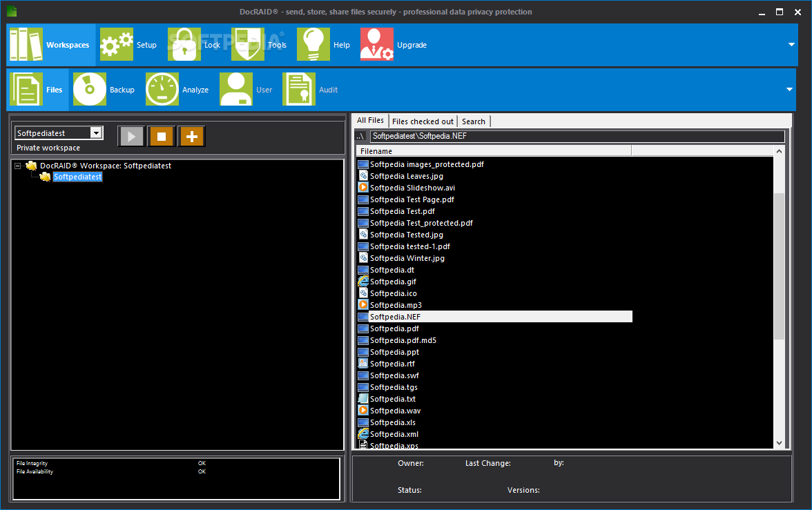Click the Softpedia.xml file icon
The width and height of the screenshot is (812, 510).
(363, 434)
